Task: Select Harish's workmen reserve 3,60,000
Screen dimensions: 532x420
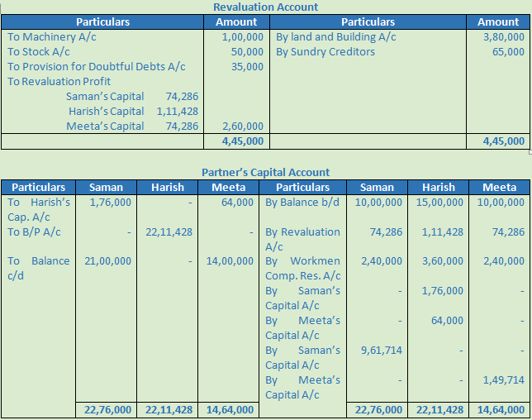Action: [x=443, y=261]
